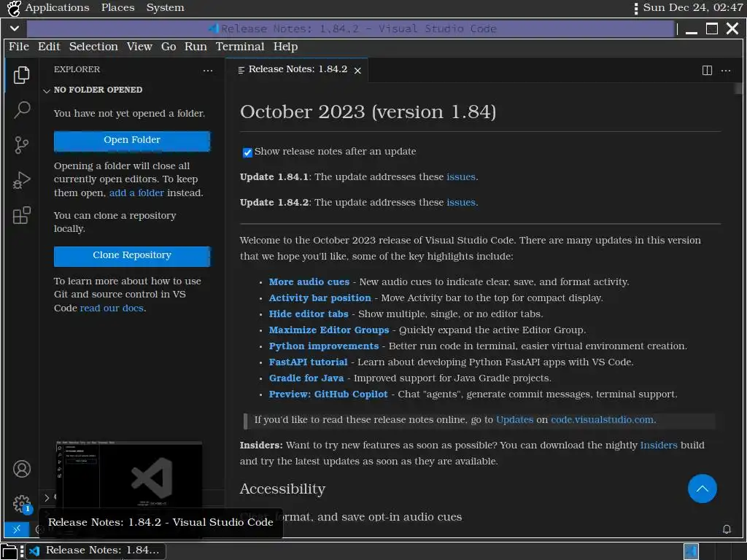747x560 pixels.
Task: Uncheck Show release notes after an update
Action: [247, 152]
